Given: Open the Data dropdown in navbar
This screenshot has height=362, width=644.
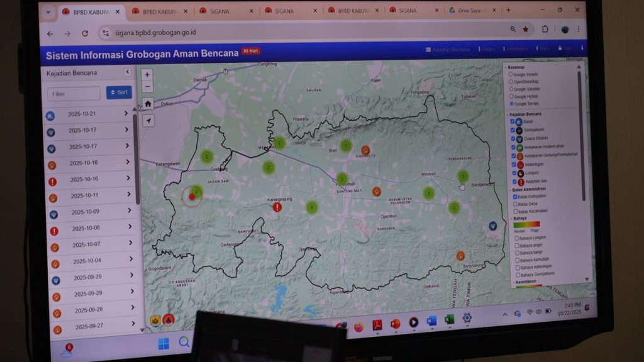Looking at the screenshot, I should (486, 49).
